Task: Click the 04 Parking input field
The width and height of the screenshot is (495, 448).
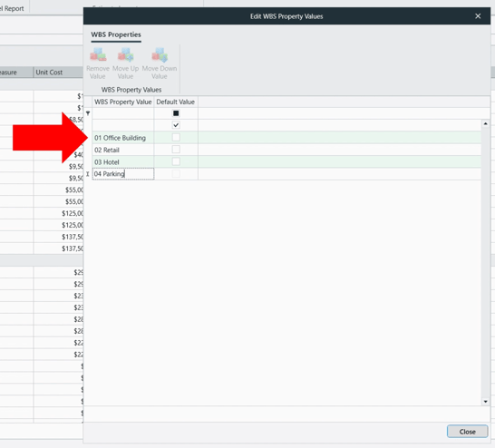Action: [x=123, y=173]
